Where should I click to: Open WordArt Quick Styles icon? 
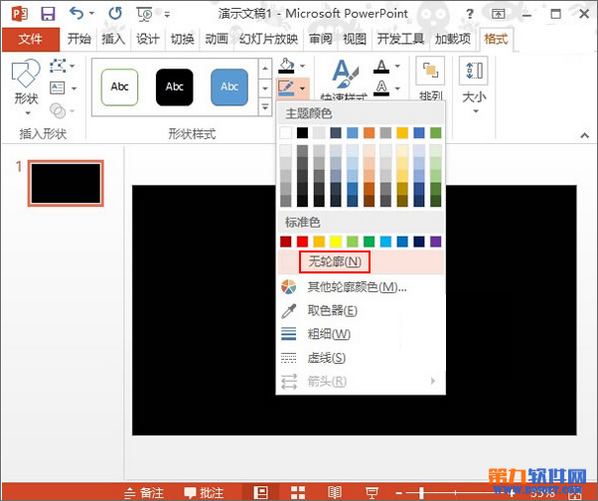pyautogui.click(x=345, y=75)
